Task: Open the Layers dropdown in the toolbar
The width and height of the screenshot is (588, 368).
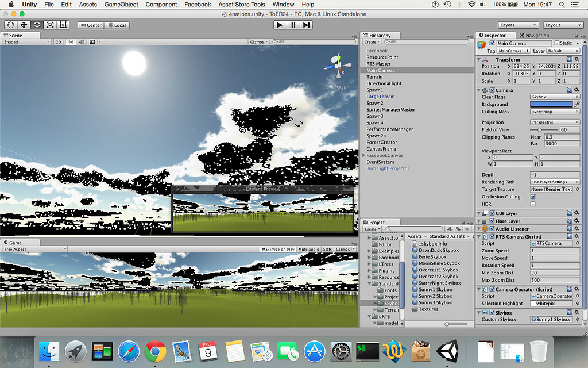Action: (x=517, y=24)
